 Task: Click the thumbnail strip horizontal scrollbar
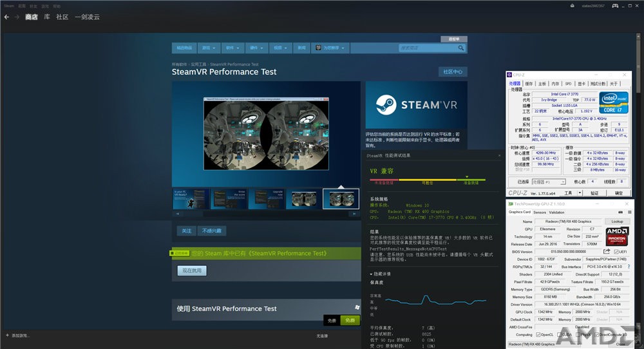coord(265,214)
